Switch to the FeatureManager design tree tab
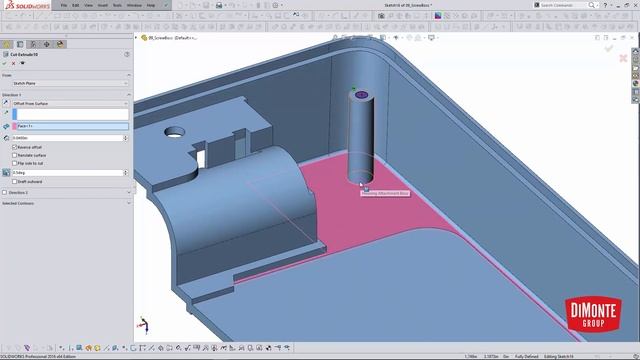Image resolution: width=640 pixels, height=360 pixels. [7, 44]
